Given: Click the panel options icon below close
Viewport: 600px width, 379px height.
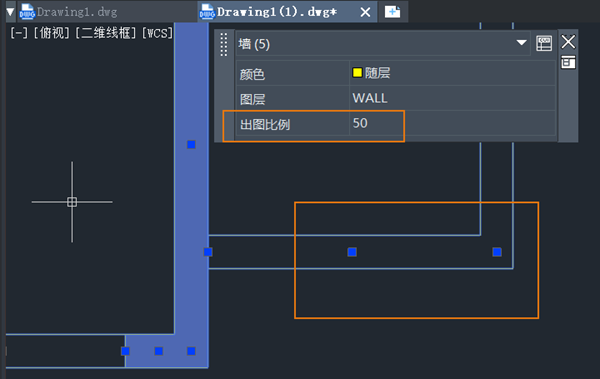Looking at the screenshot, I should 568,62.
